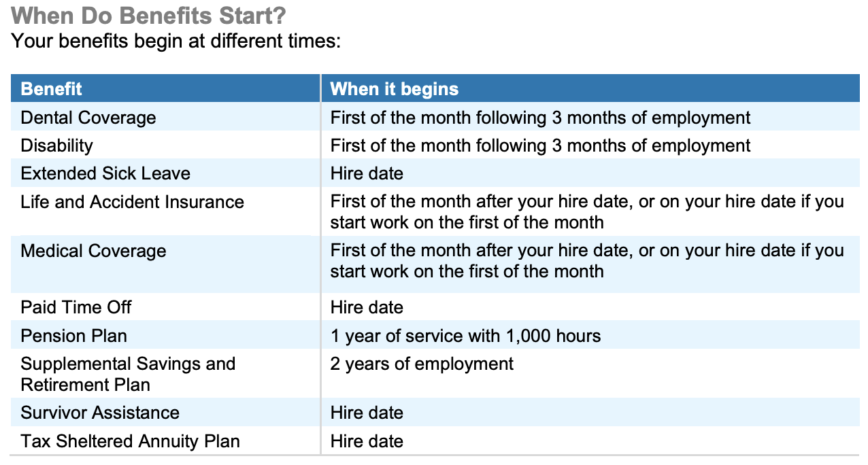The height and width of the screenshot is (465, 868).
Task: Select the "Medical Coverage" row label
Action: coord(93,251)
